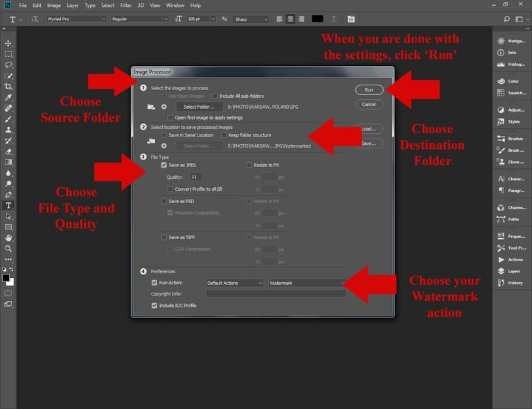Toggle Include ICC Profile checkbox

point(154,306)
